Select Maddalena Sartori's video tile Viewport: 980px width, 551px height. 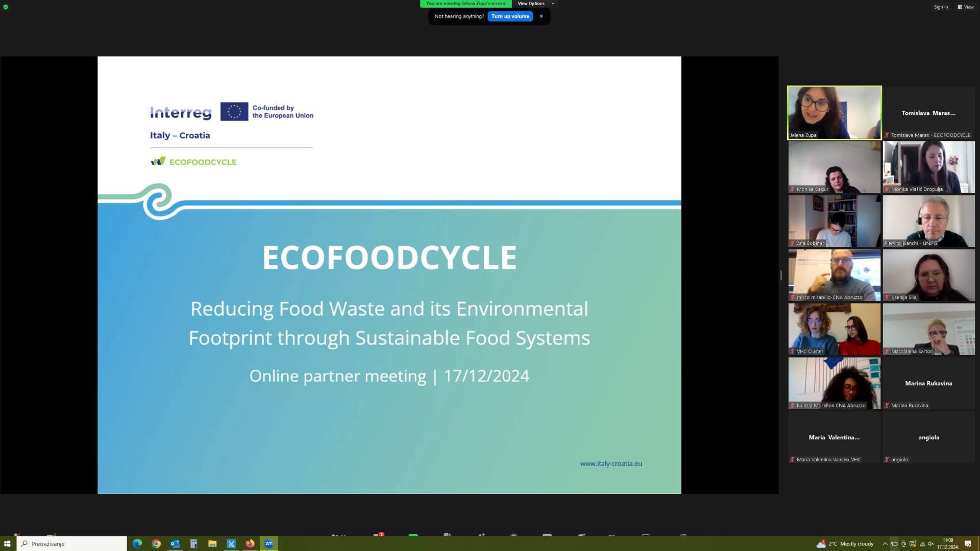[928, 329]
